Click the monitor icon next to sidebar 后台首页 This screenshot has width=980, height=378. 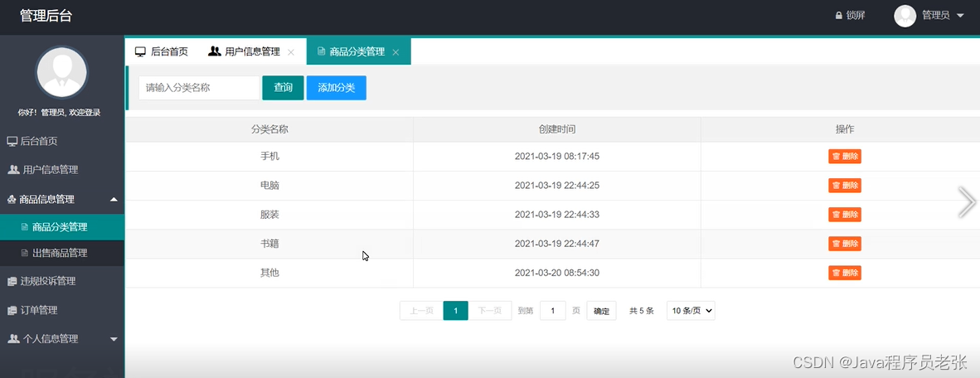pos(12,141)
